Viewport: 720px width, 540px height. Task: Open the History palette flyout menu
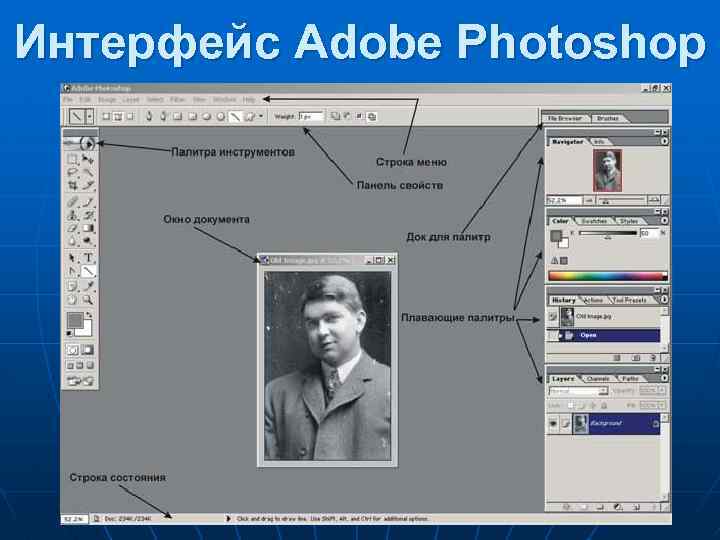(x=664, y=300)
